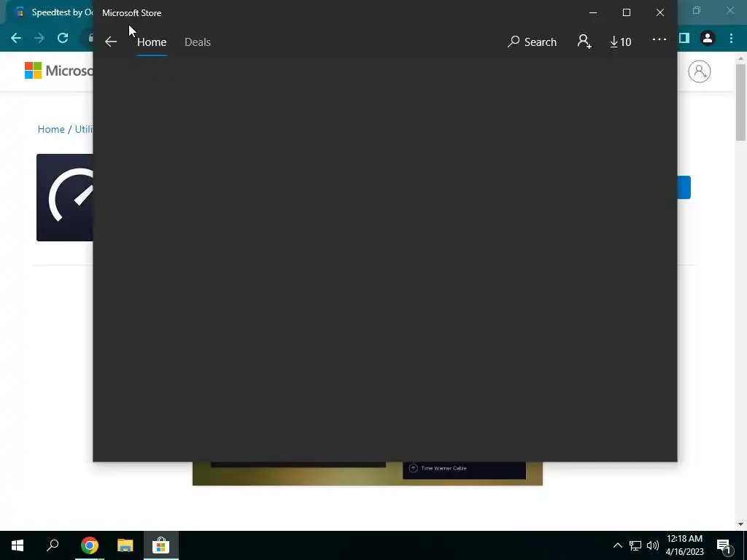Viewport: 747px width, 560px height.
Task: Select the Speedtest by Ookla Chrome tab
Action: point(52,13)
